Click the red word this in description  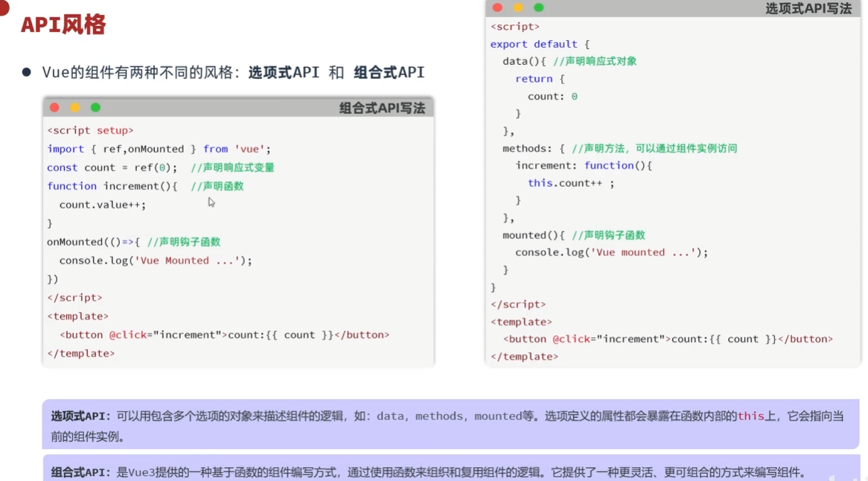[750, 416]
